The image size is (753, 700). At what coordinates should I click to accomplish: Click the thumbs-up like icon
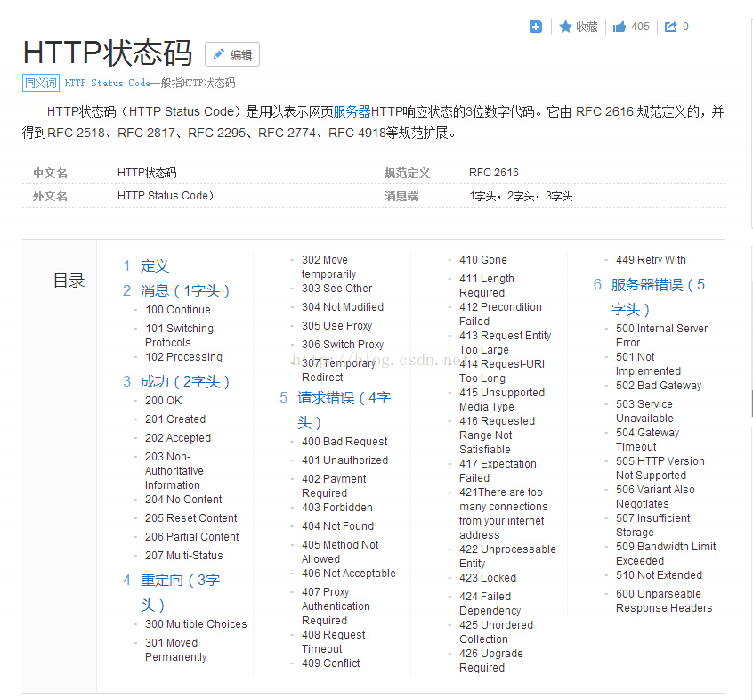(619, 27)
